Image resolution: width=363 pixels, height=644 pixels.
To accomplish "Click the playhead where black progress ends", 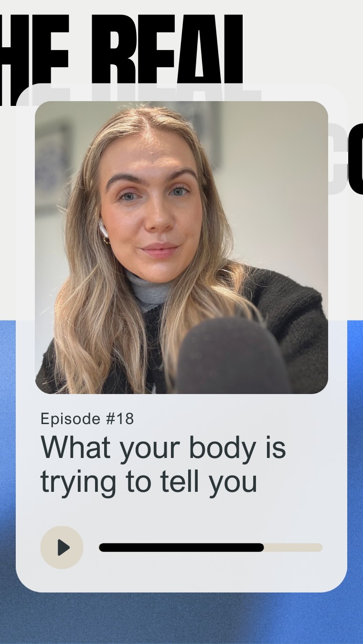I will coord(263,547).
